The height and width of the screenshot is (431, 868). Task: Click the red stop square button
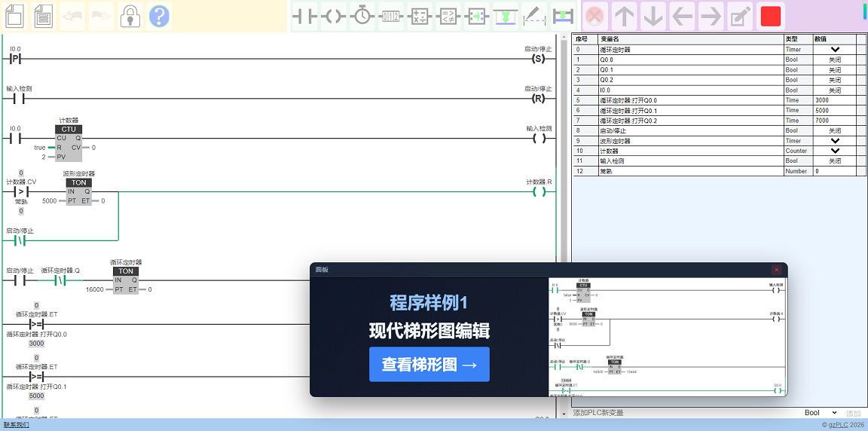pyautogui.click(x=771, y=16)
